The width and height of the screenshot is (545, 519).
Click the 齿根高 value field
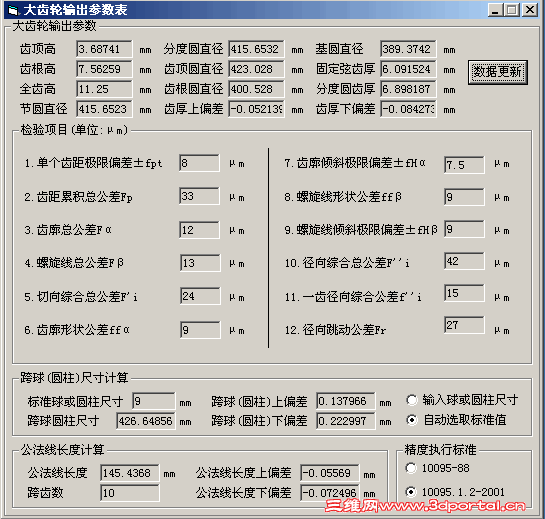(x=104, y=69)
